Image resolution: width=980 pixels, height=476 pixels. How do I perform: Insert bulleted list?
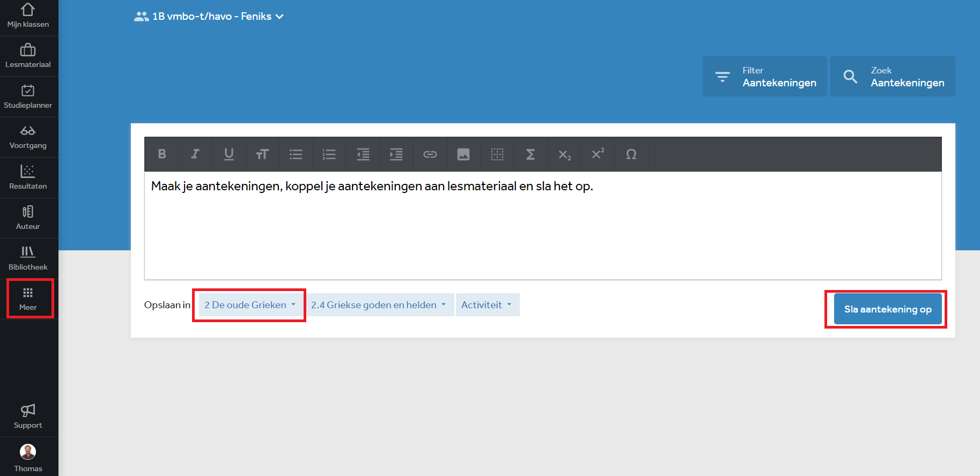[296, 154]
